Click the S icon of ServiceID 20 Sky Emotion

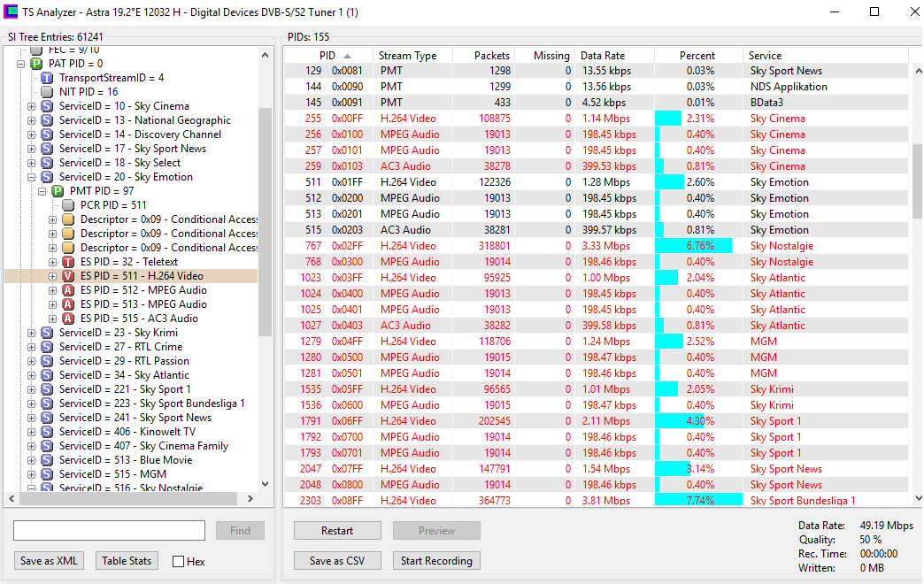(47, 177)
